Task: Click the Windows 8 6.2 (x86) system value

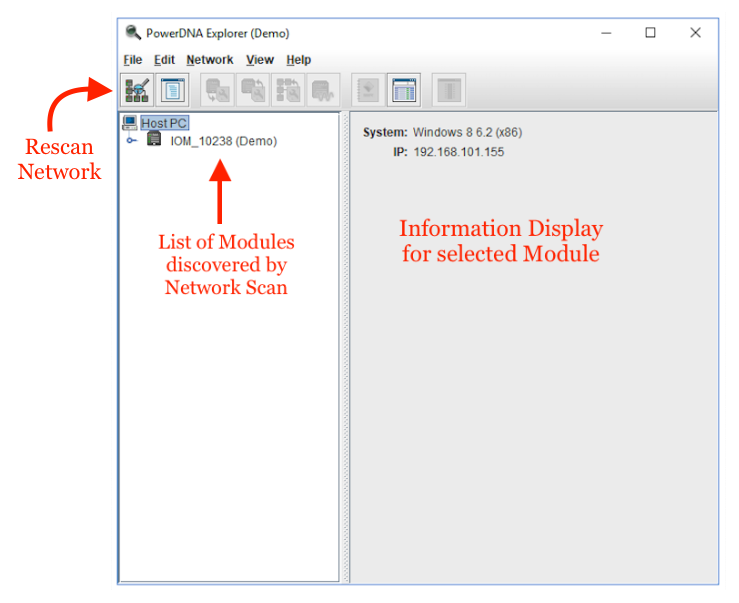Action: coord(468,132)
